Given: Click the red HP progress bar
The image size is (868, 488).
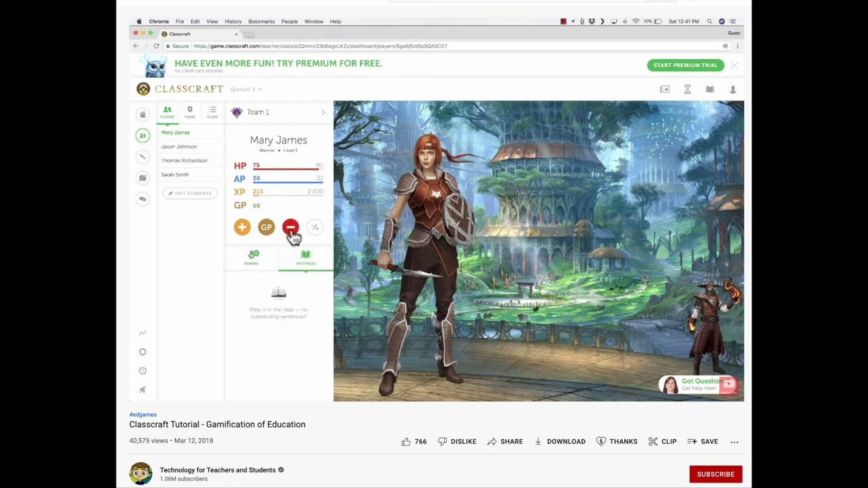Looking at the screenshot, I should [288, 169].
